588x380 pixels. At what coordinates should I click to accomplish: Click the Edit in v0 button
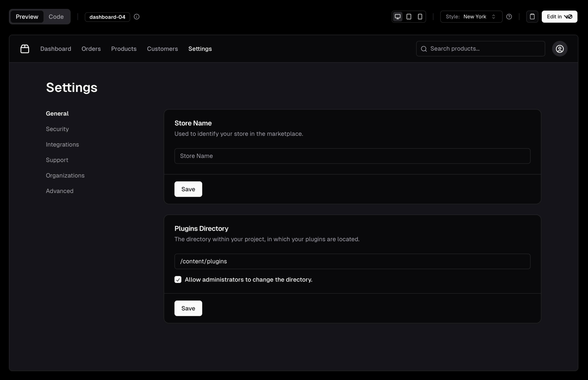click(559, 16)
